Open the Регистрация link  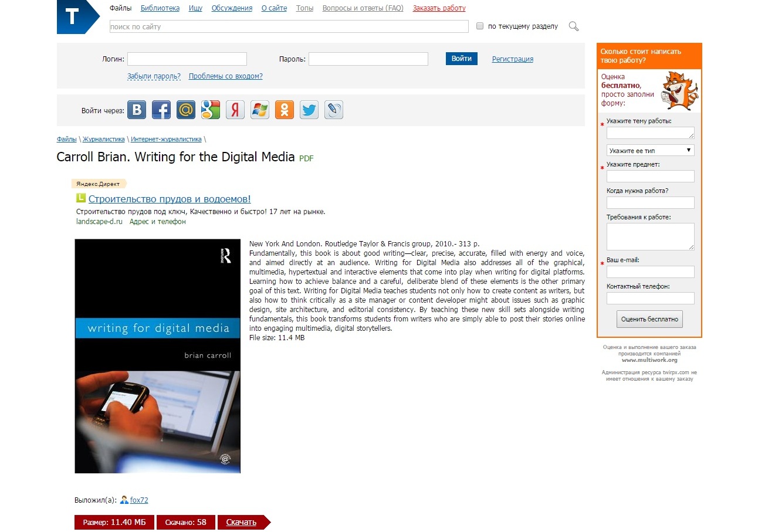tap(512, 59)
